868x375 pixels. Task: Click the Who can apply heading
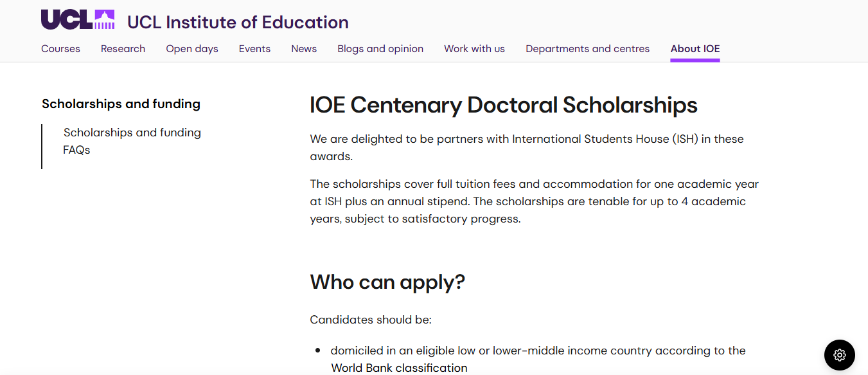click(x=387, y=282)
